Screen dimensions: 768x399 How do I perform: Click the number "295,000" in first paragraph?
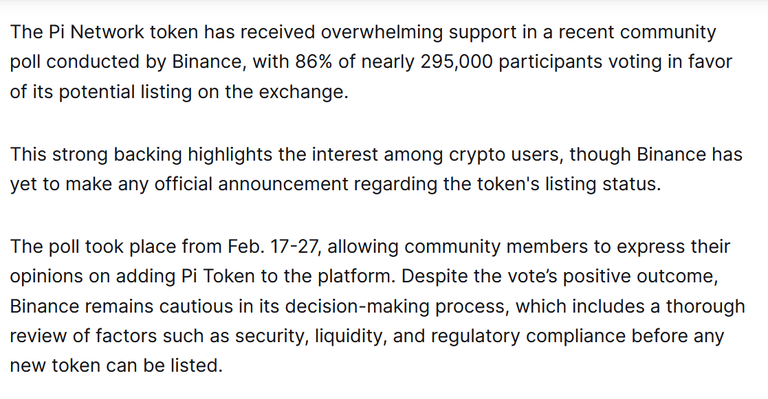click(456, 62)
